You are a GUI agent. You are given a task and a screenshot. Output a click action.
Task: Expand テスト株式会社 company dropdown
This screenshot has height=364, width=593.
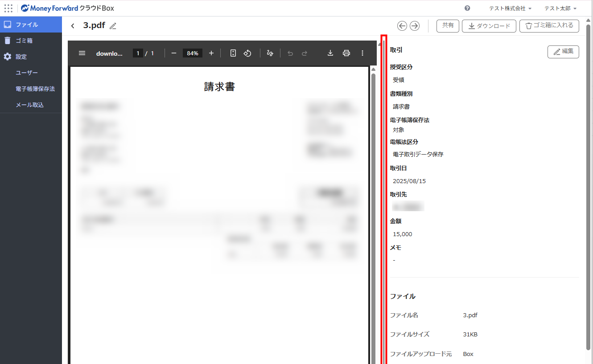point(510,8)
